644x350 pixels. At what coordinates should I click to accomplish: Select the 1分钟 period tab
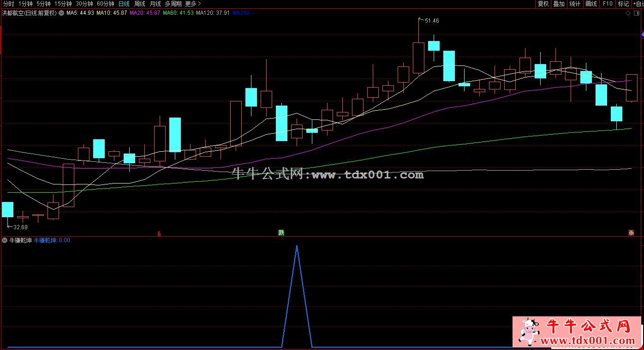[x=26, y=4]
